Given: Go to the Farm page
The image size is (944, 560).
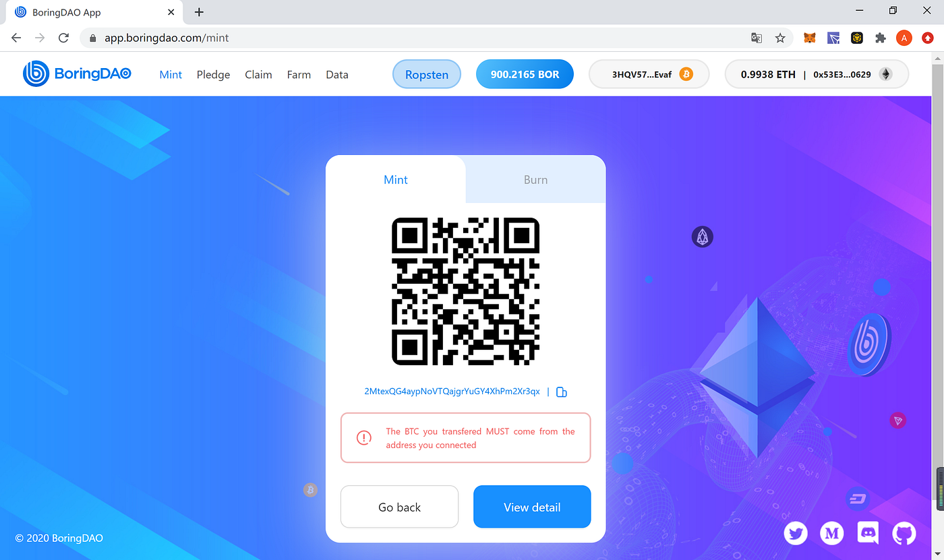Looking at the screenshot, I should tap(299, 75).
